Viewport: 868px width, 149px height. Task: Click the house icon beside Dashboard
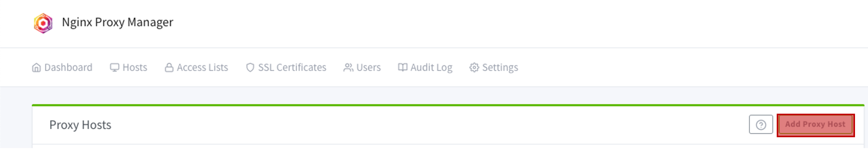tap(37, 68)
